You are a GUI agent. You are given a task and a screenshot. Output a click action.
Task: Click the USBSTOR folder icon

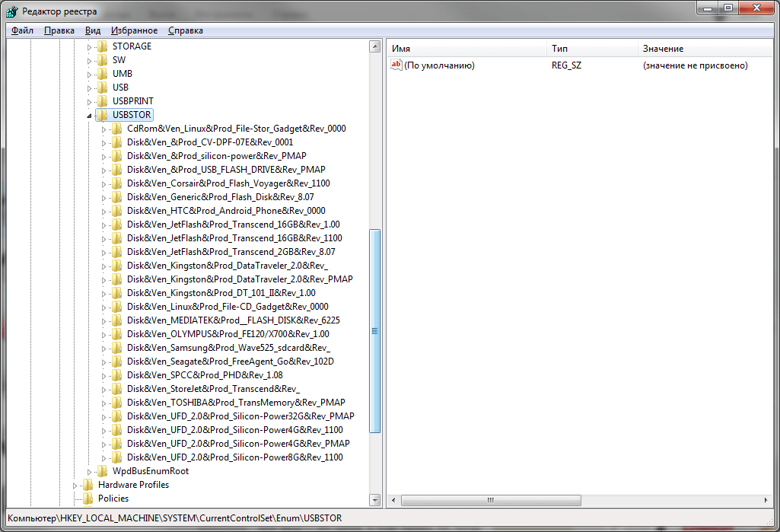(102, 115)
